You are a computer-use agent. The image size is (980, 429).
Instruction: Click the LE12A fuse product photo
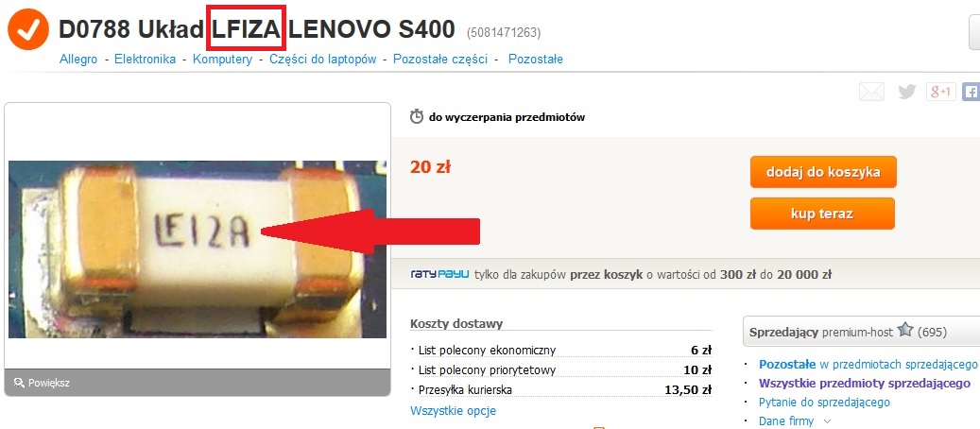click(x=198, y=249)
